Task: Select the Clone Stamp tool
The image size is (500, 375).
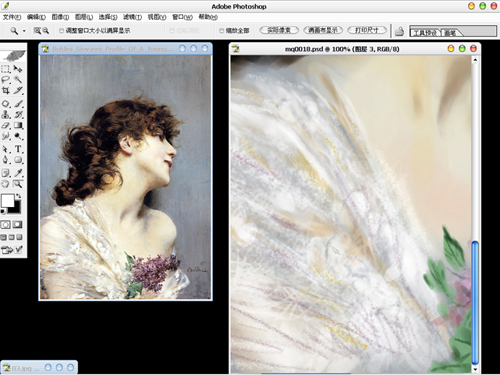Action: point(6,115)
